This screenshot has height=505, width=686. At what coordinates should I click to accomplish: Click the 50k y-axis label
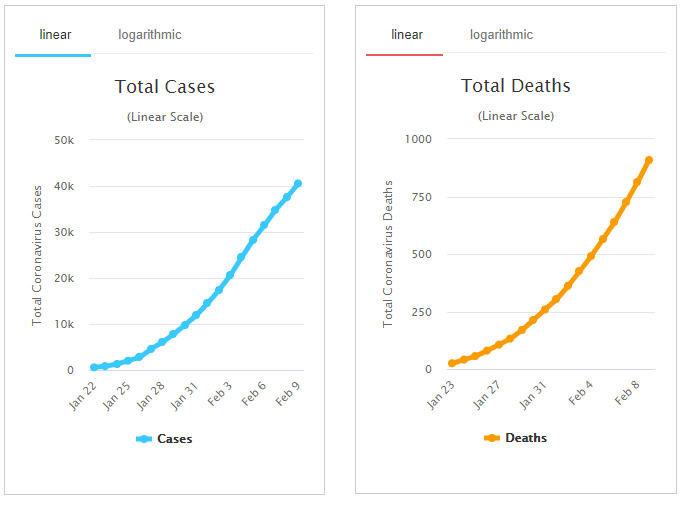point(63,140)
